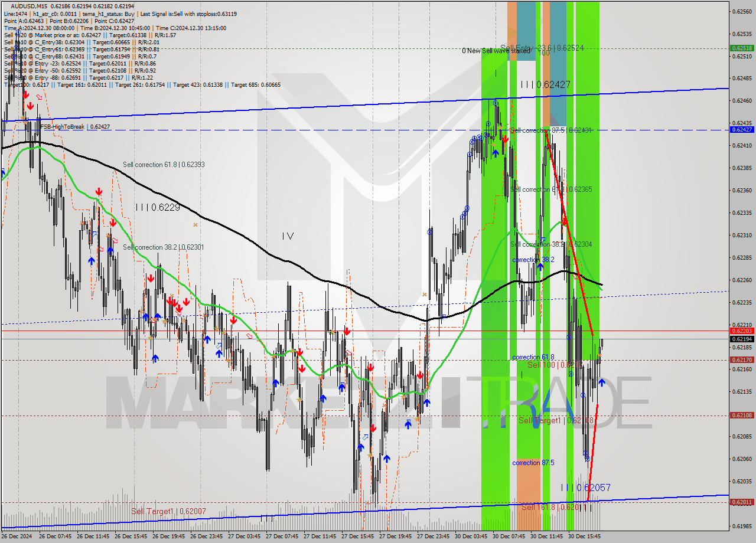Viewport: 756px width, 543px height.
Task: Click the 'I I I 0.6229' wave label
Action: (158, 207)
